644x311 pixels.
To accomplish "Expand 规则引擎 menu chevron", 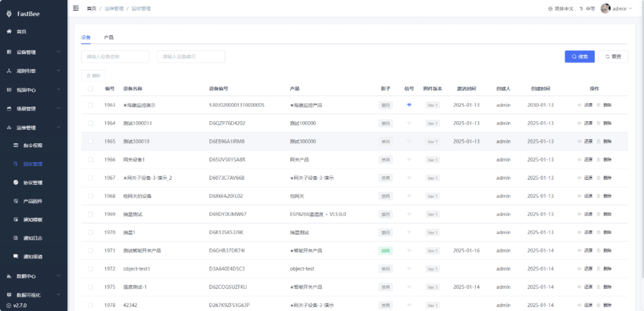I will click(x=58, y=71).
